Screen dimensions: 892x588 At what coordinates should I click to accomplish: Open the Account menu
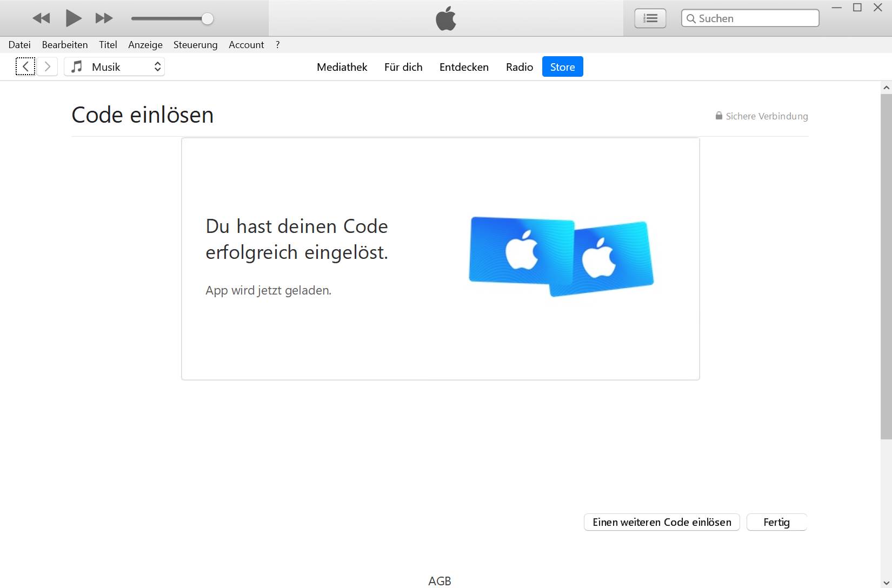point(246,45)
